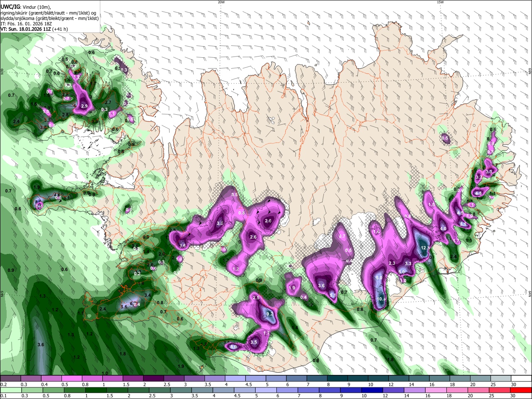Screen dimensions: 532x399
Task: Click the "UWC/IG: Vindur (10m)" title line
Action: [x=25, y=7]
